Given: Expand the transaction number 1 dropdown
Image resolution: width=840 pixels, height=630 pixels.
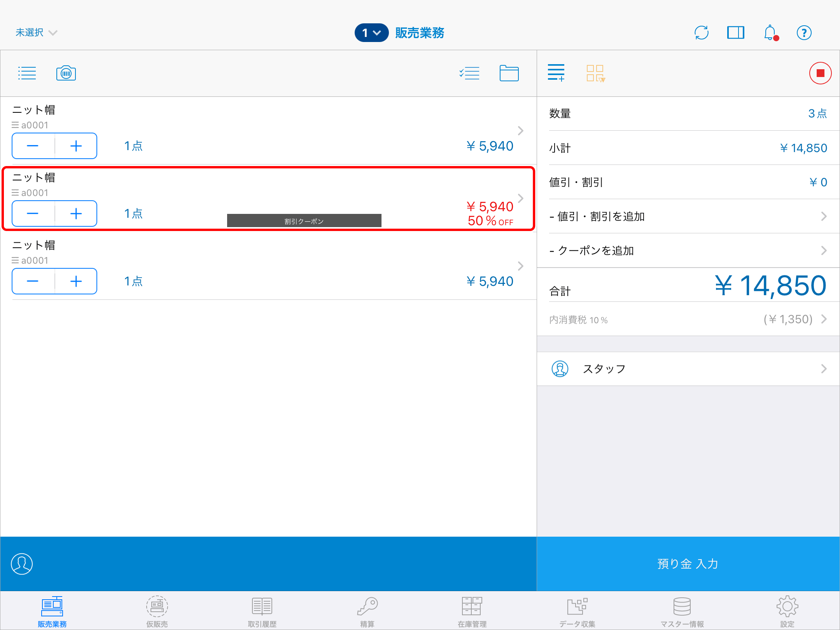Looking at the screenshot, I should point(371,33).
